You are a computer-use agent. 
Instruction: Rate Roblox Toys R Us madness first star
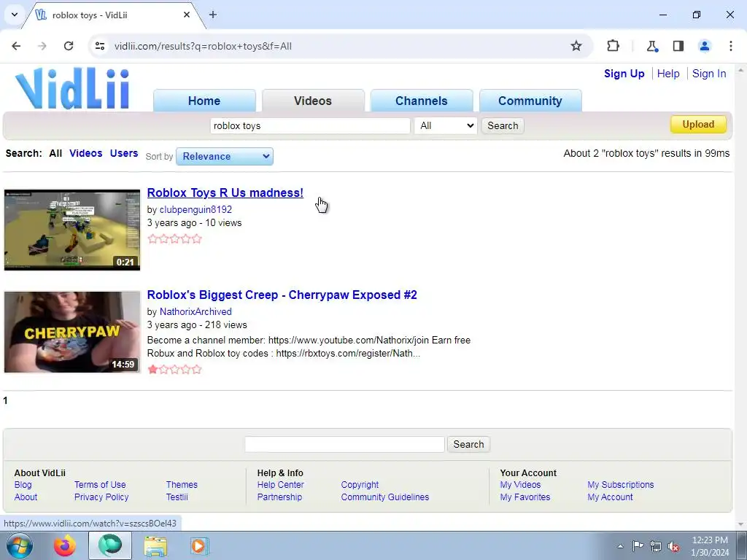pyautogui.click(x=152, y=239)
